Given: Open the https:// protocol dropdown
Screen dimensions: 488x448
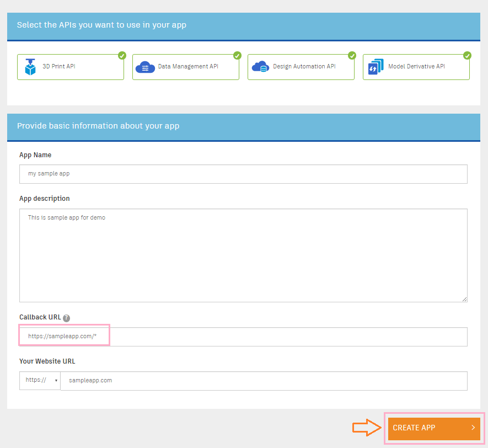Looking at the screenshot, I should tap(40, 380).
